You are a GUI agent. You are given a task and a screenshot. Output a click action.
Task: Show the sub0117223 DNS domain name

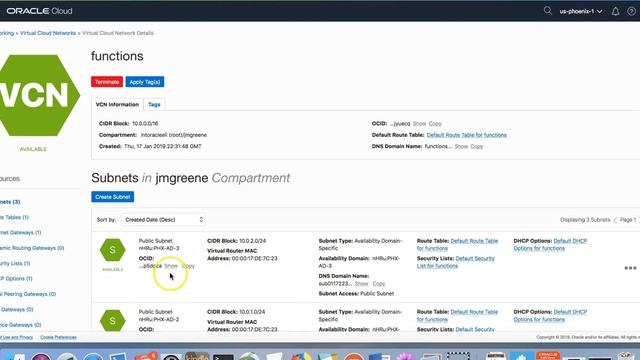(362, 283)
